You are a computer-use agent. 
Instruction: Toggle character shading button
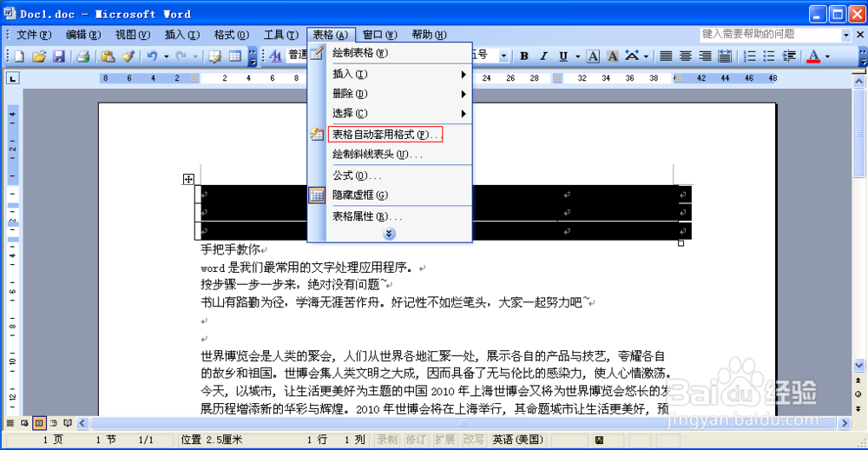(x=612, y=56)
